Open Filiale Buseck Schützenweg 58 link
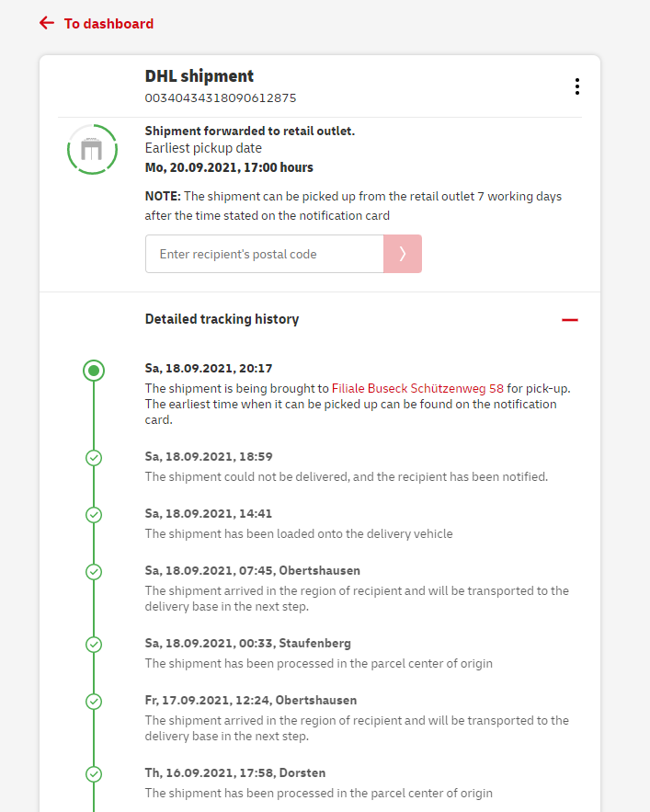The height and width of the screenshot is (812, 650). point(417,388)
